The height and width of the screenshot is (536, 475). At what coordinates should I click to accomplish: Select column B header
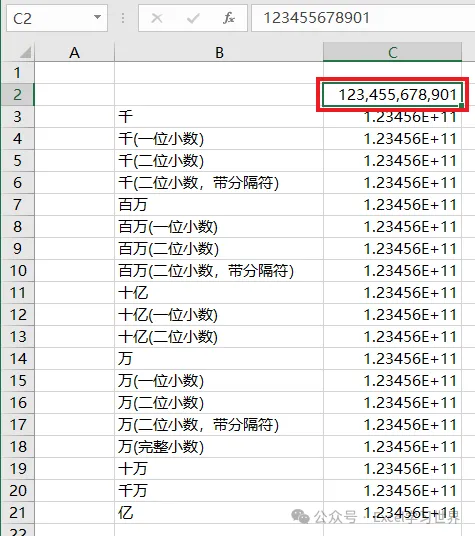(219, 53)
